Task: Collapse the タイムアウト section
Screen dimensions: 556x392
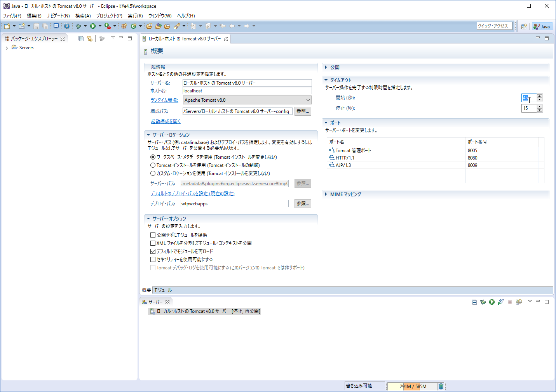Action: pyautogui.click(x=326, y=80)
